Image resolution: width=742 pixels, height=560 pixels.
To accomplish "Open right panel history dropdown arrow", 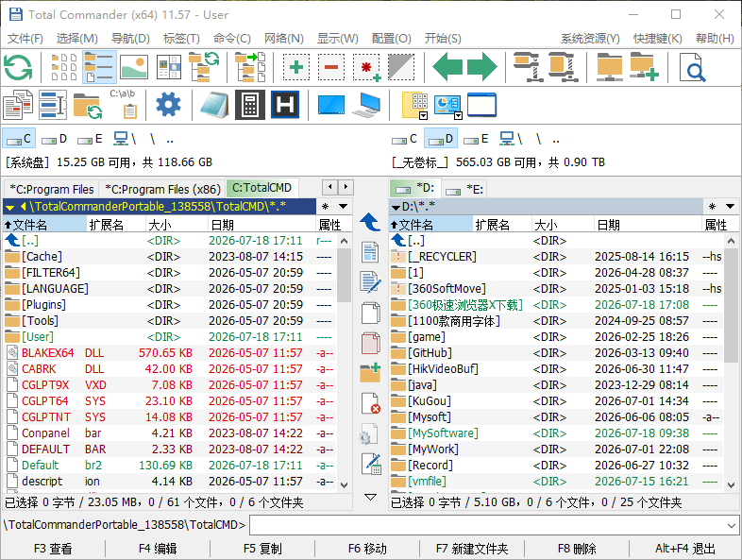I will tap(730, 207).
